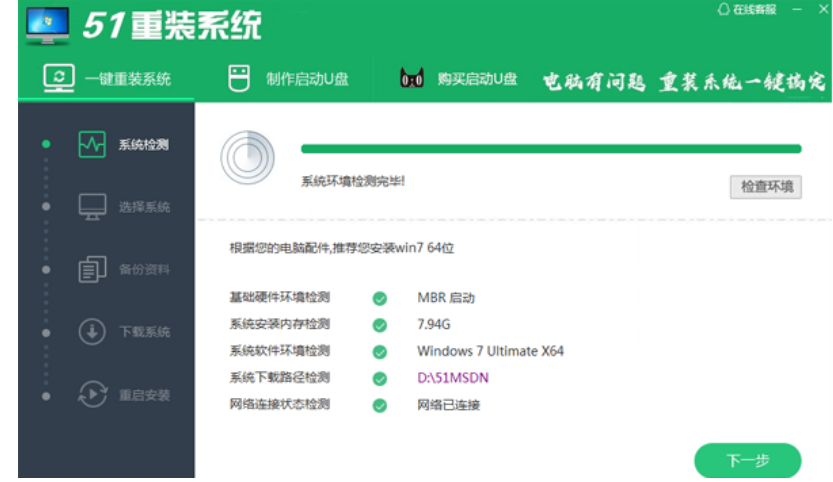Select the 系统检测 pulse icon in sidebar
Image resolution: width=833 pixels, height=482 pixels.
tap(92, 144)
